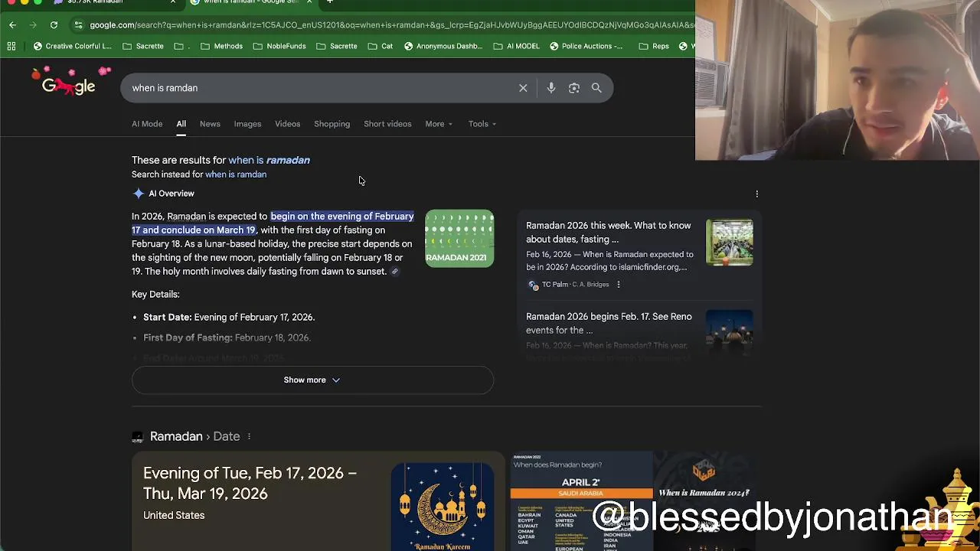
Task: Click corrected query 'when is ramadan' link
Action: [x=269, y=160]
